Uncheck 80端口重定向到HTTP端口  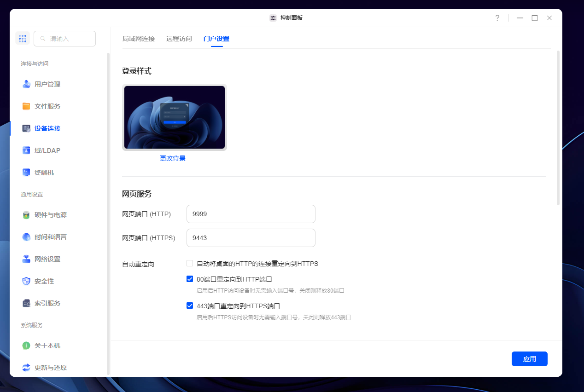coord(190,279)
